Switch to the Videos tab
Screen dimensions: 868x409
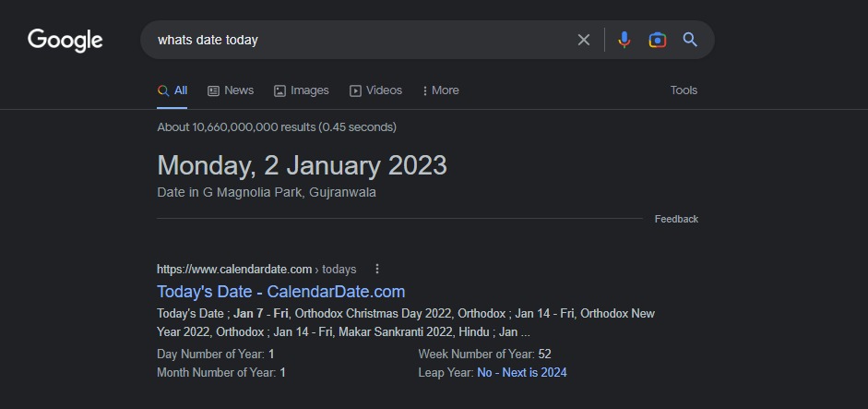tap(375, 90)
